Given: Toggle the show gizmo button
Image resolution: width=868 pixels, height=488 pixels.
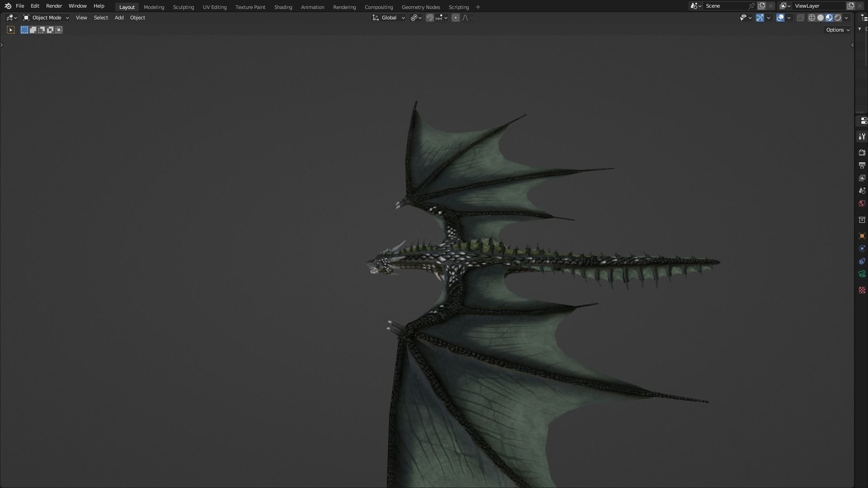Looking at the screenshot, I should pyautogui.click(x=760, y=18).
